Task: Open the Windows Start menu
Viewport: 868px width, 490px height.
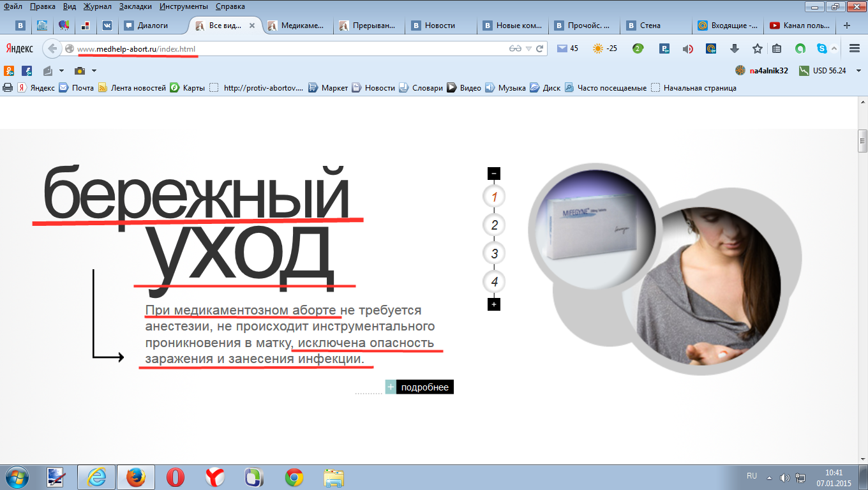Action: 17,477
